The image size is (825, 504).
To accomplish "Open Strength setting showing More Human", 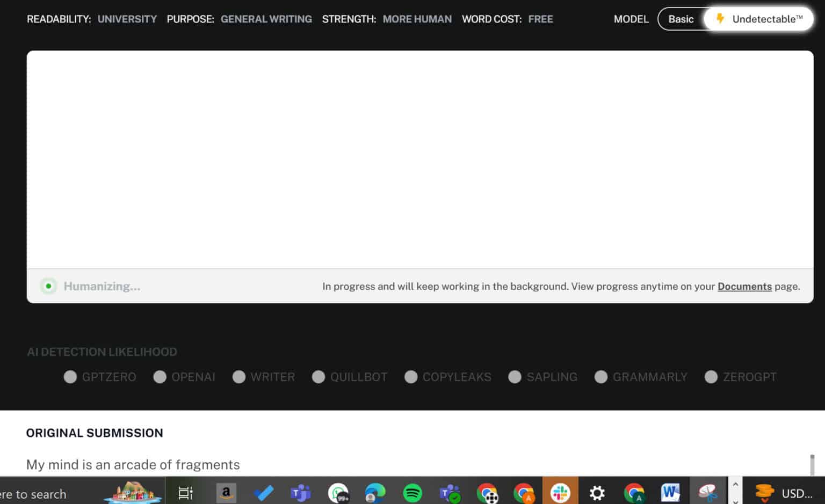I will click(x=417, y=19).
